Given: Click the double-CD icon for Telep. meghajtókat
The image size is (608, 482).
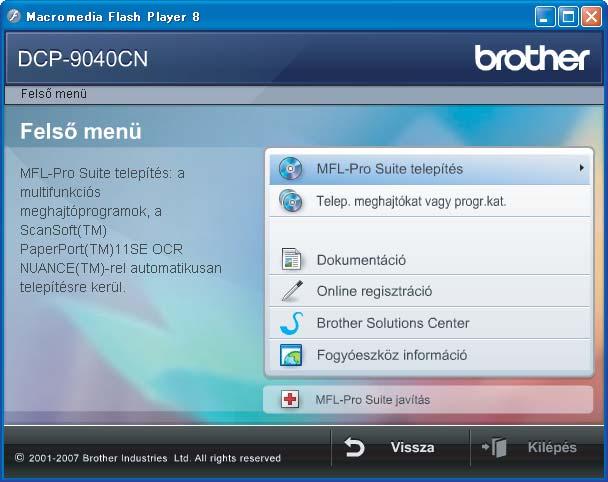Looking at the screenshot, I should pos(291,201).
